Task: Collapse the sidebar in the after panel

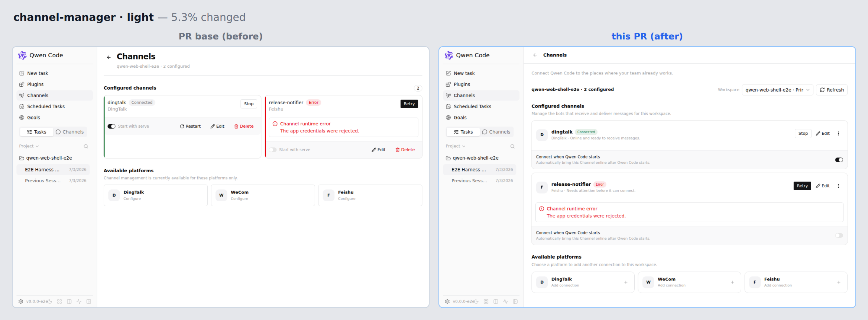Action: pyautogui.click(x=515, y=301)
